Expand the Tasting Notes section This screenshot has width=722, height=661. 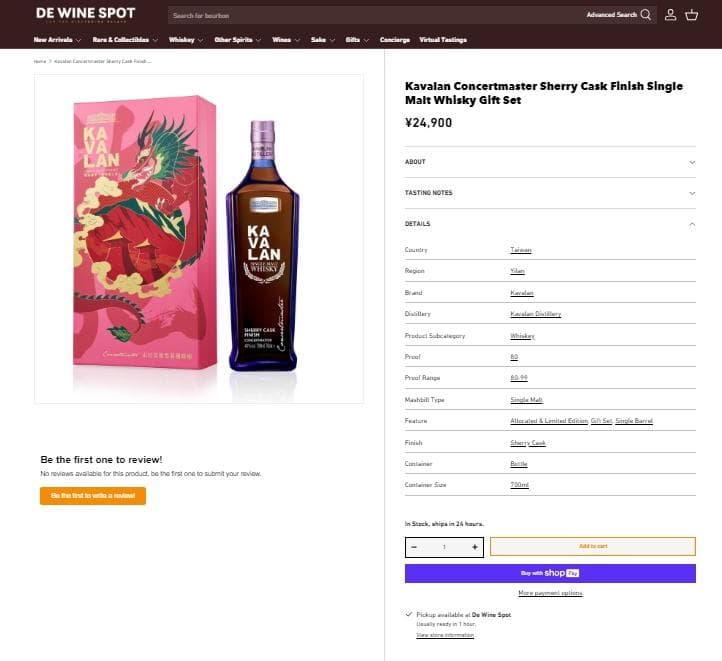(550, 193)
